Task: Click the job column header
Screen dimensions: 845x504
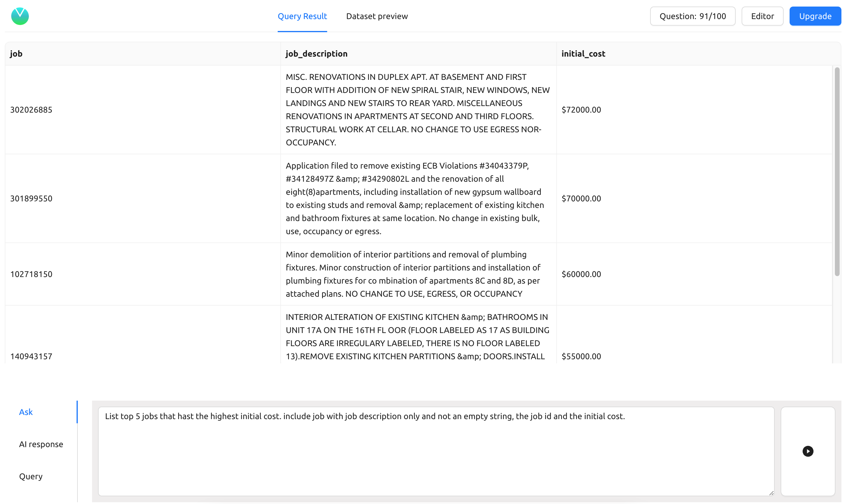Action: coord(16,54)
